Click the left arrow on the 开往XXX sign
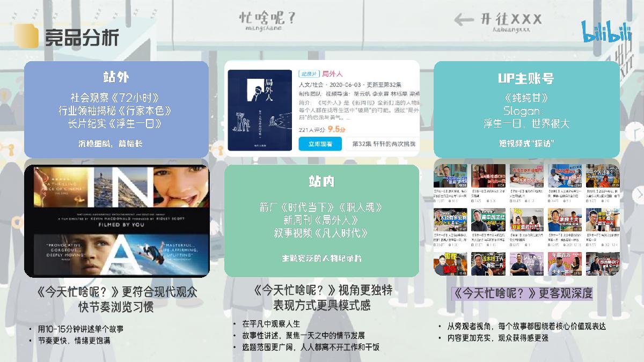Viewport: 644px width, 362px height. (463, 19)
